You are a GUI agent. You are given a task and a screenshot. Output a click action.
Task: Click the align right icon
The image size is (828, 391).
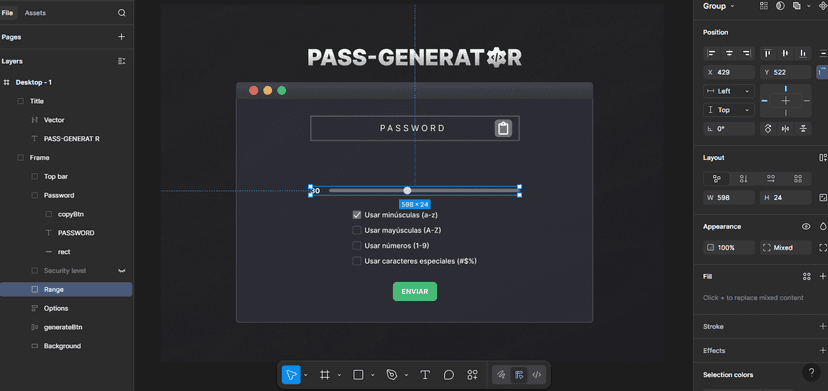click(x=747, y=53)
